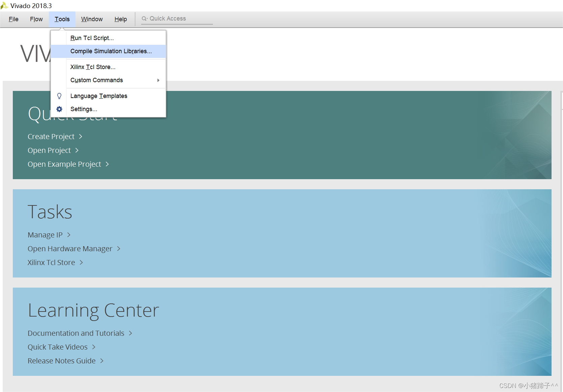
Task: Open Documentation and Tutorials link
Action: pyautogui.click(x=76, y=333)
